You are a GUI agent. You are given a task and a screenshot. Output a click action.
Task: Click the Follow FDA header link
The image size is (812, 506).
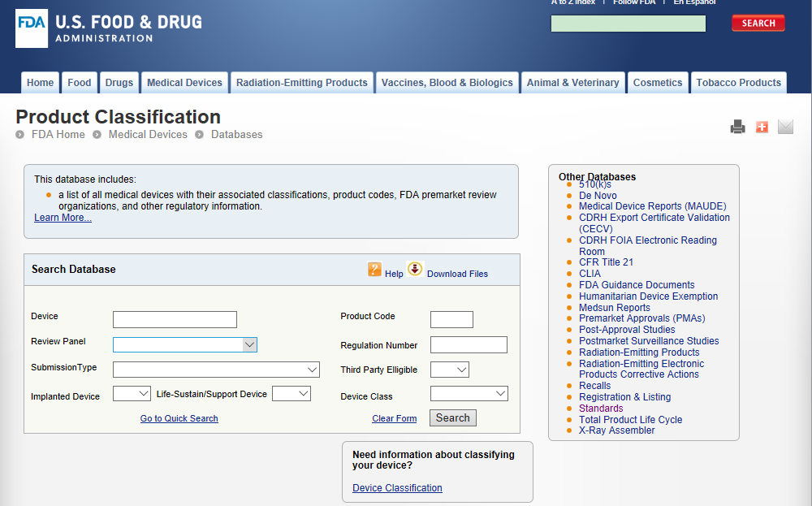pos(634,2)
